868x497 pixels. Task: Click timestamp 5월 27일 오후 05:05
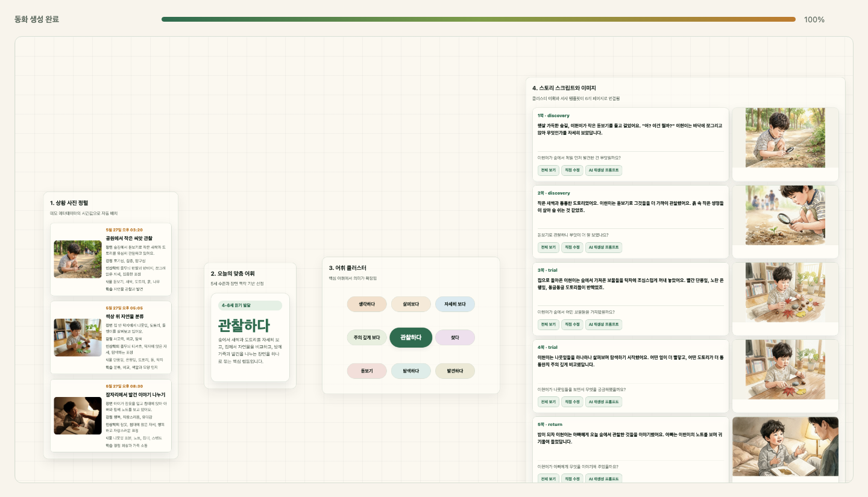click(124, 308)
